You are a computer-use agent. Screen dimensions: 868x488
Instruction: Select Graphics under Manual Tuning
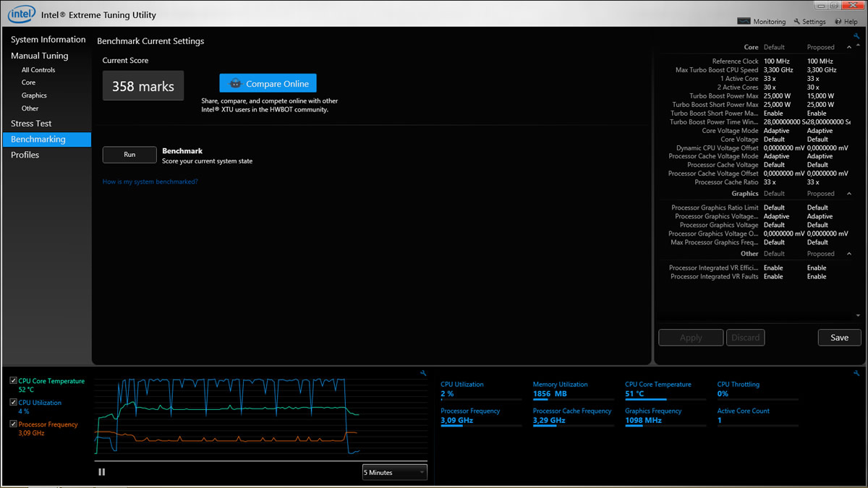pyautogui.click(x=34, y=95)
